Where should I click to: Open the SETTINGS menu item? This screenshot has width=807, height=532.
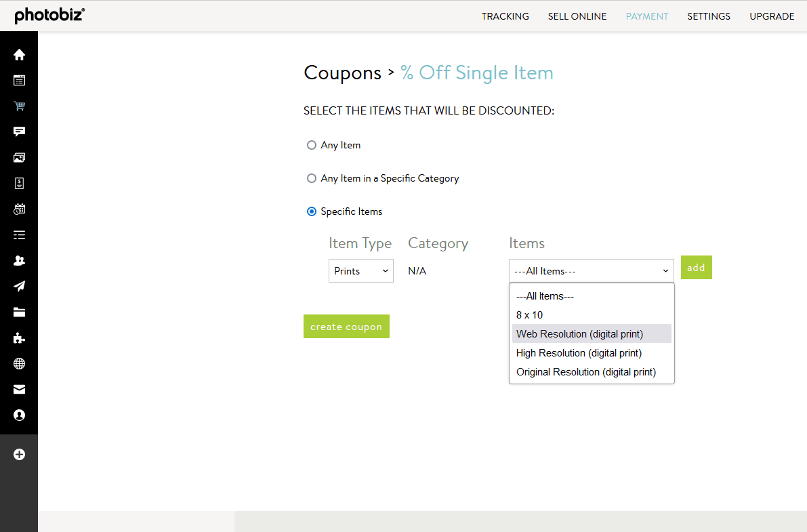tap(708, 16)
